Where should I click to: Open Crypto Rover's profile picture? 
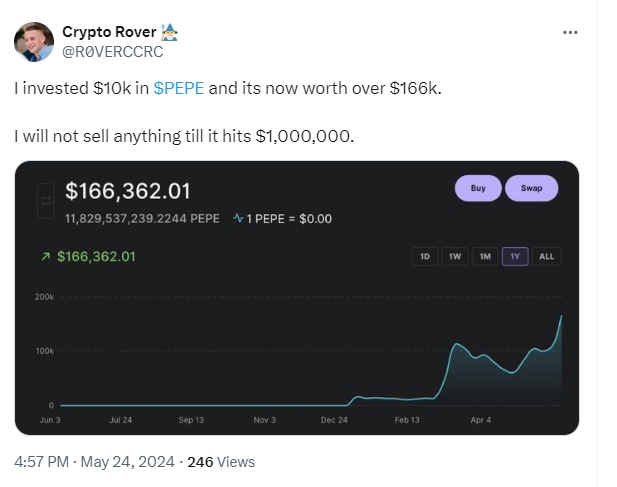coord(34,42)
